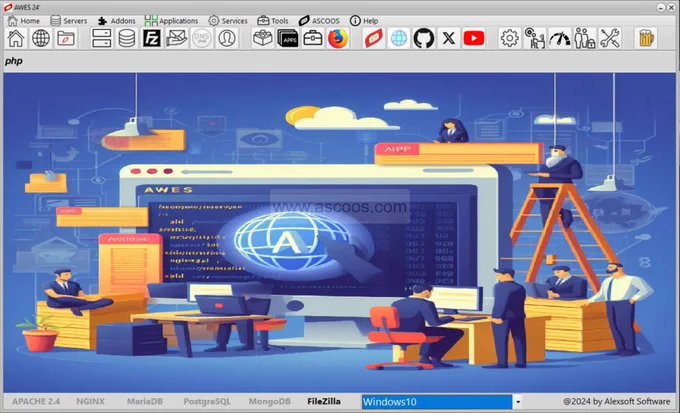Click the stacked server racks icon
The width and height of the screenshot is (680, 413).
pyautogui.click(x=101, y=38)
